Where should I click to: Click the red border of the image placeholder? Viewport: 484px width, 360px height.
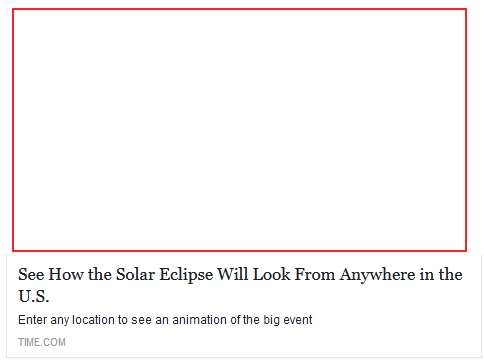239,9
